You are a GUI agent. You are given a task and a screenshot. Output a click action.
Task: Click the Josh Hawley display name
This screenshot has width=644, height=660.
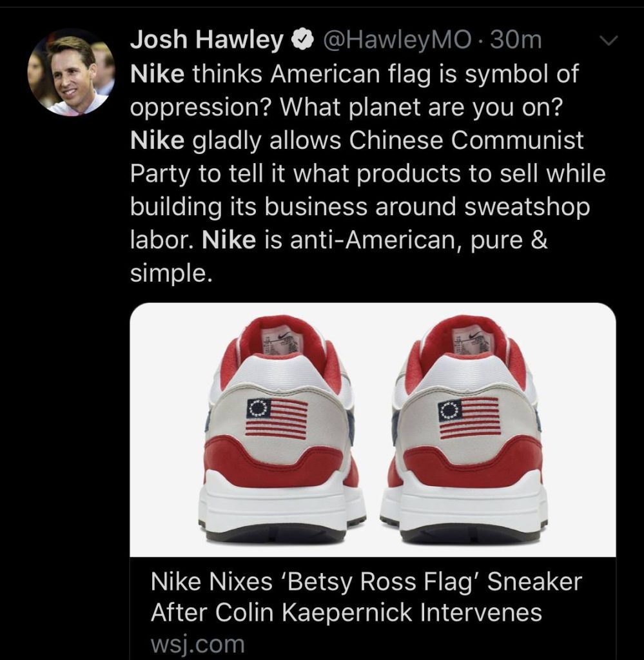click(206, 40)
